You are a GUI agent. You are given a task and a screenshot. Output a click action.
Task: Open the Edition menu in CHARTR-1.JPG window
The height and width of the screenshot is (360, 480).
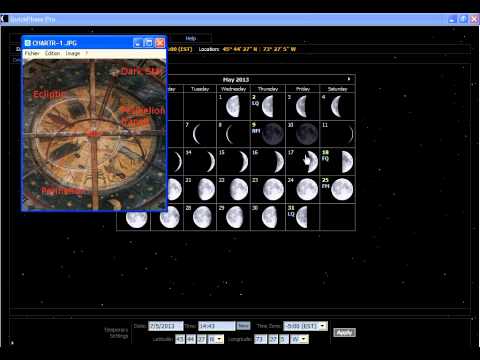[x=52, y=53]
